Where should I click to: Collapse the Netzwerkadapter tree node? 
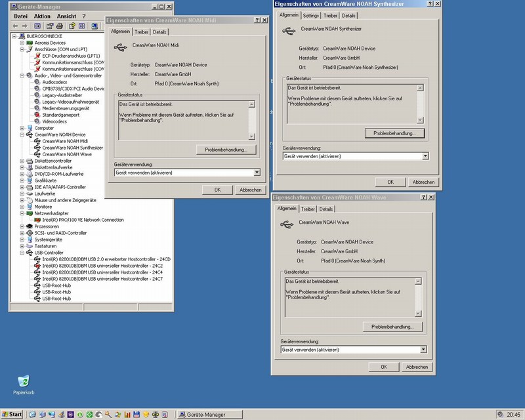(22, 213)
